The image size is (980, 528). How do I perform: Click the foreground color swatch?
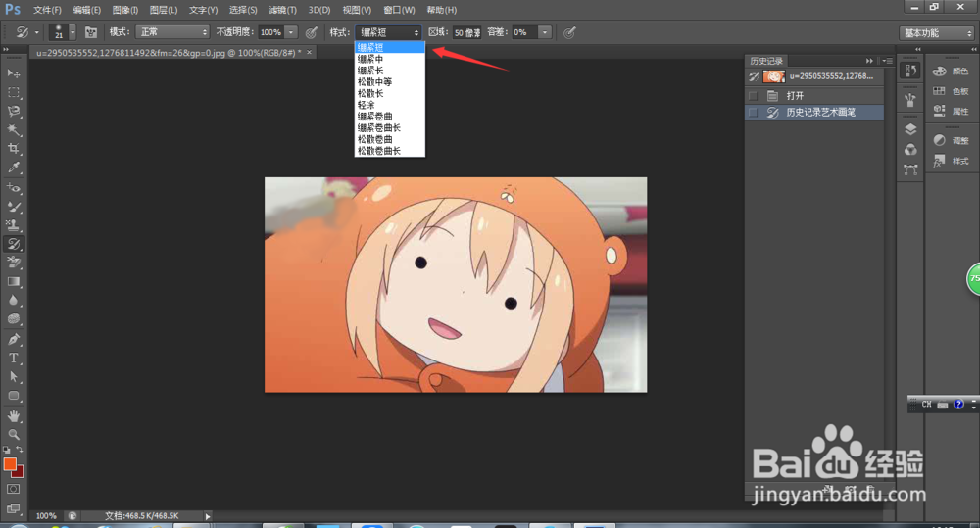10,464
